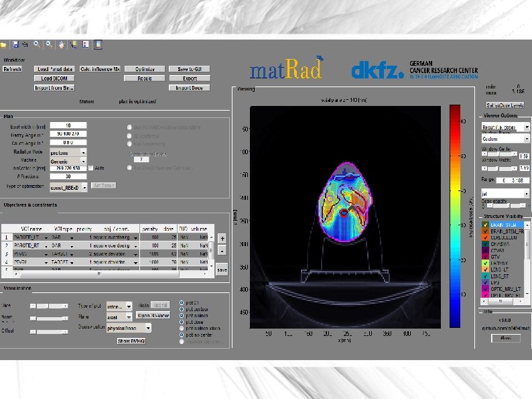532x399 pixels.
Task: Click the Export button
Action: (x=190, y=78)
